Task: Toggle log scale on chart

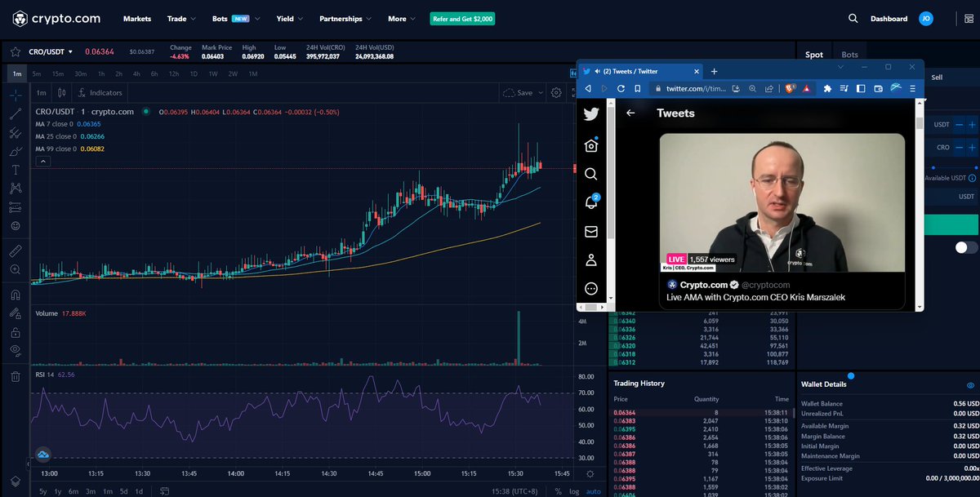Action: pyautogui.click(x=573, y=491)
